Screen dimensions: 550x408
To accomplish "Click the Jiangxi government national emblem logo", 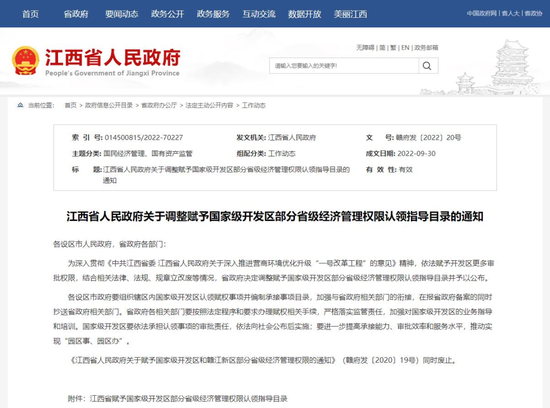I will pos(25,61).
